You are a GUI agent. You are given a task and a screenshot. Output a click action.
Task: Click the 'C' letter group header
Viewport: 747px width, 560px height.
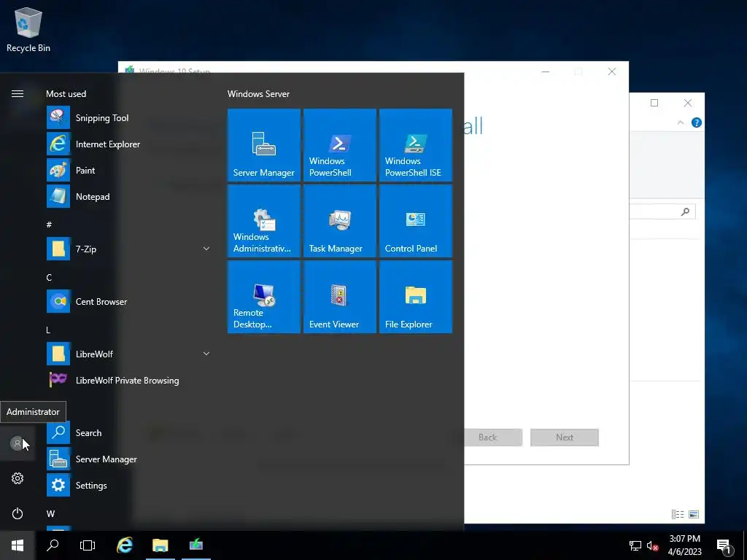[49, 277]
